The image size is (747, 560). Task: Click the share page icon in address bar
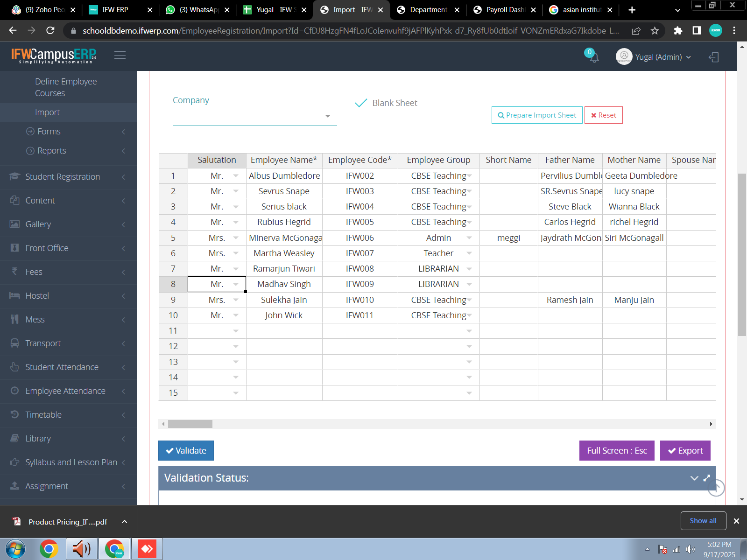[x=636, y=31]
